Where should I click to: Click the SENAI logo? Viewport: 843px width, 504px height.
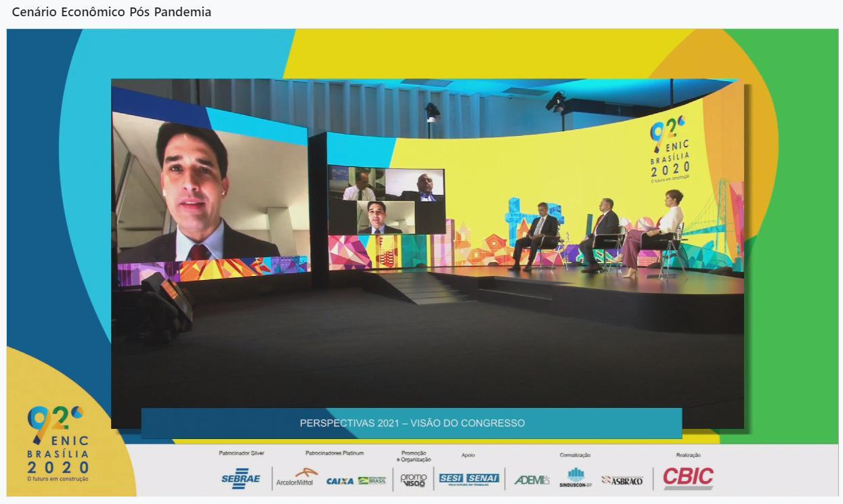pyautogui.click(x=483, y=478)
